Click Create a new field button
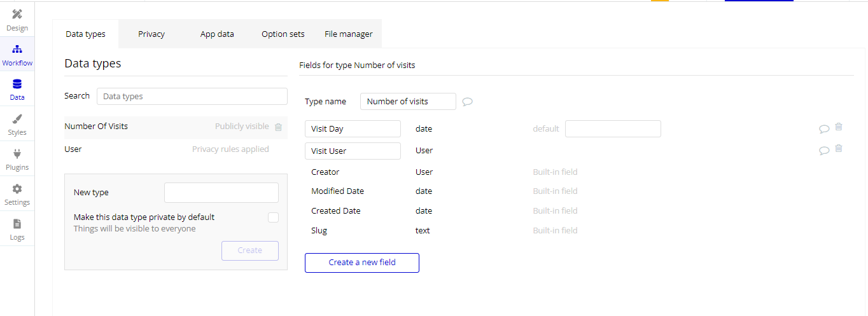Screen dimensions: 868x316 tap(361, 263)
